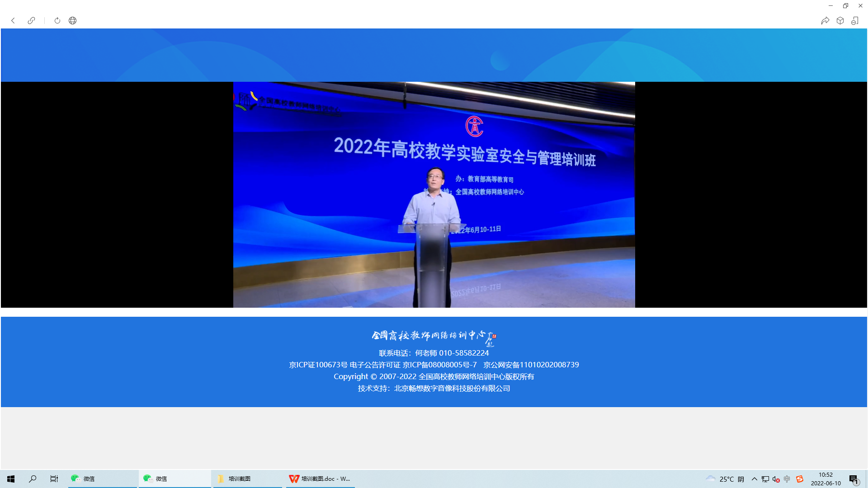
Task: Click the training video player
Action: 434,195
